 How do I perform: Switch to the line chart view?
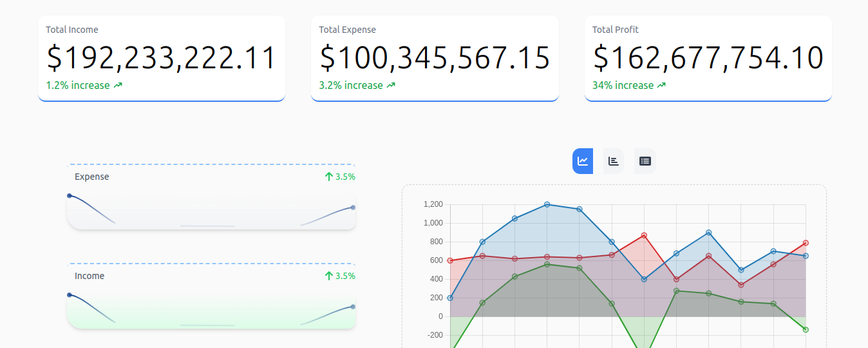click(582, 161)
